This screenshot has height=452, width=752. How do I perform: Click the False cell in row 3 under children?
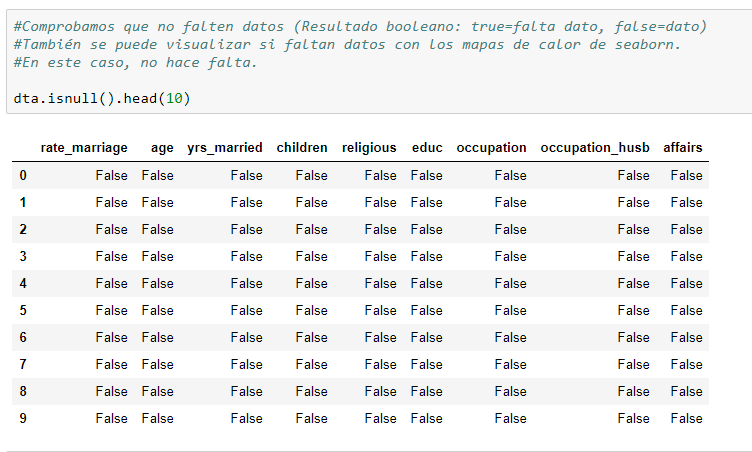[x=311, y=256]
